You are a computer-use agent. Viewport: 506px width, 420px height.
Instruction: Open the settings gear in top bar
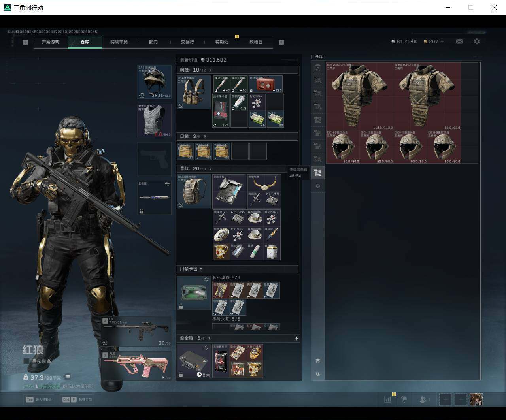(x=477, y=41)
